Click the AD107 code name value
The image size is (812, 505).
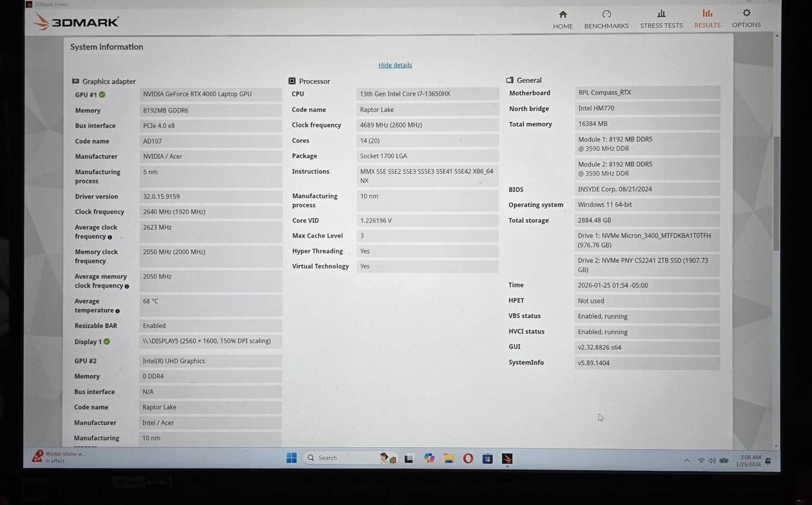pyautogui.click(x=211, y=142)
